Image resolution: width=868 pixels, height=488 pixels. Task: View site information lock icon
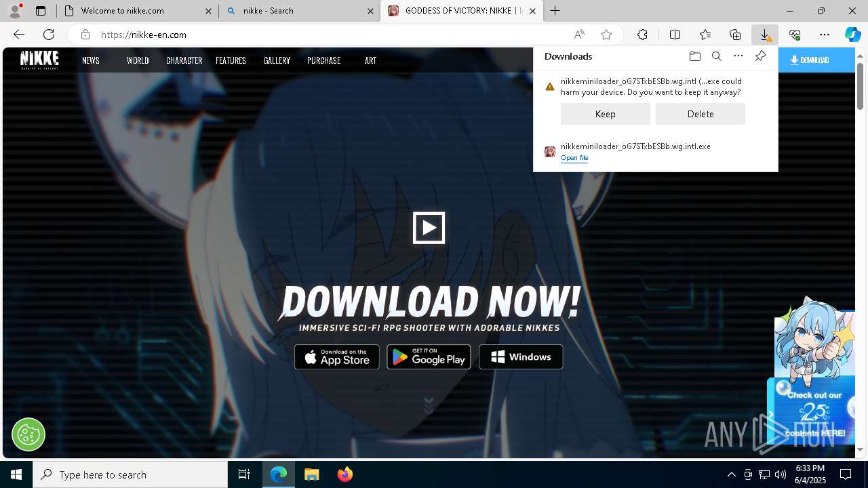coord(85,35)
